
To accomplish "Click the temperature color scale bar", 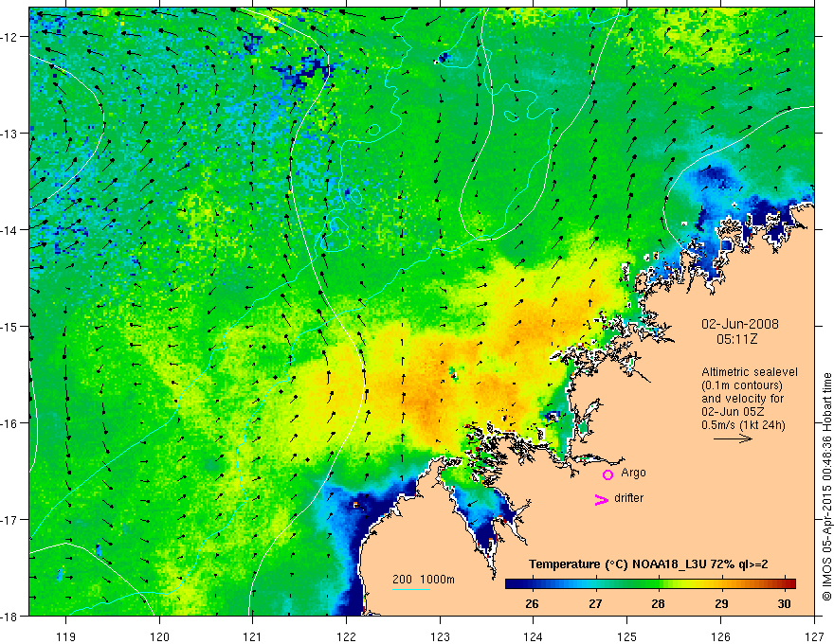I will click(x=650, y=583).
